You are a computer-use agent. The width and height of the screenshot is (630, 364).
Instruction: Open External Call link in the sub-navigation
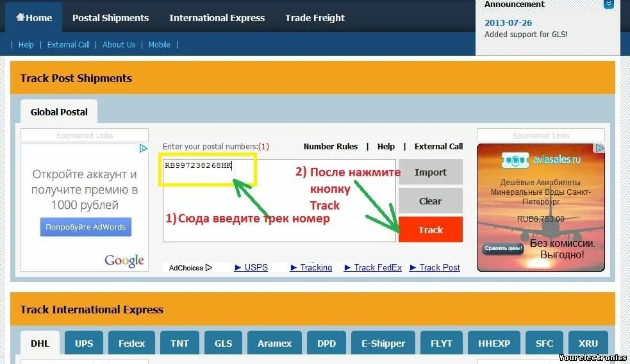tap(69, 45)
